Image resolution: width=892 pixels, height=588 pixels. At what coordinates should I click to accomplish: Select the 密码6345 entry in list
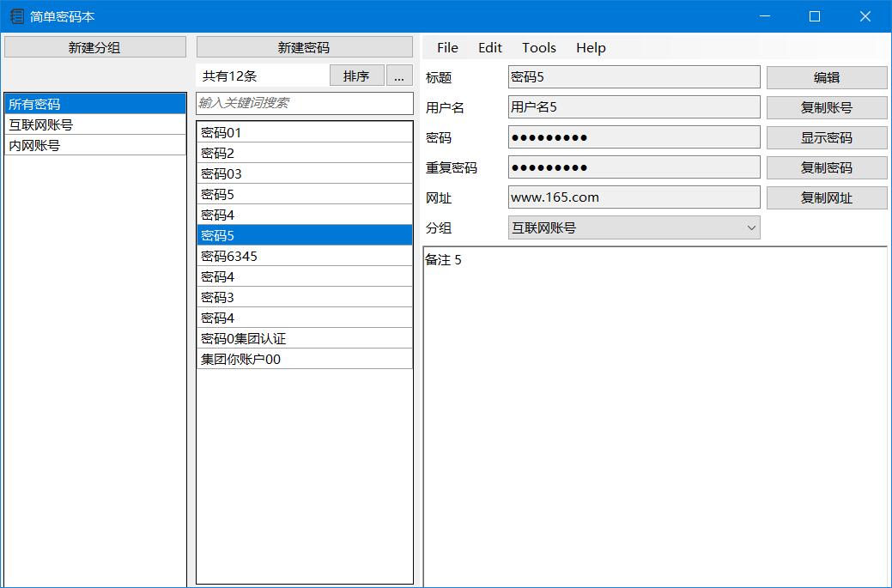click(304, 256)
